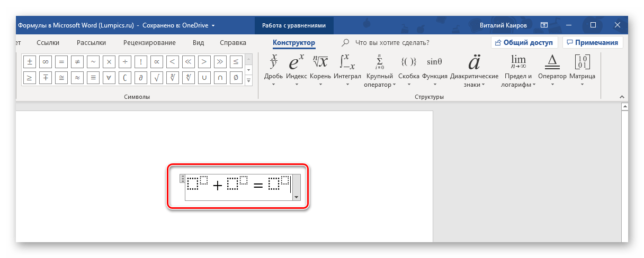Insert the greater-than symbol
Viewport: 644px width, 258px height.
pos(204,61)
